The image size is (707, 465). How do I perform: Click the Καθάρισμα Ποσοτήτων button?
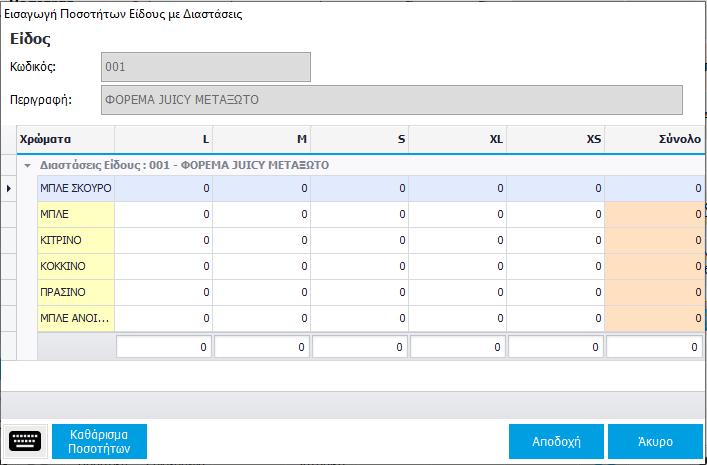pos(99,441)
